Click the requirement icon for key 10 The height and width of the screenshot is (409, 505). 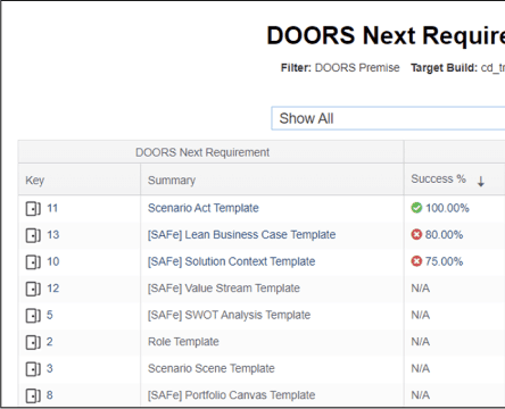click(33, 262)
